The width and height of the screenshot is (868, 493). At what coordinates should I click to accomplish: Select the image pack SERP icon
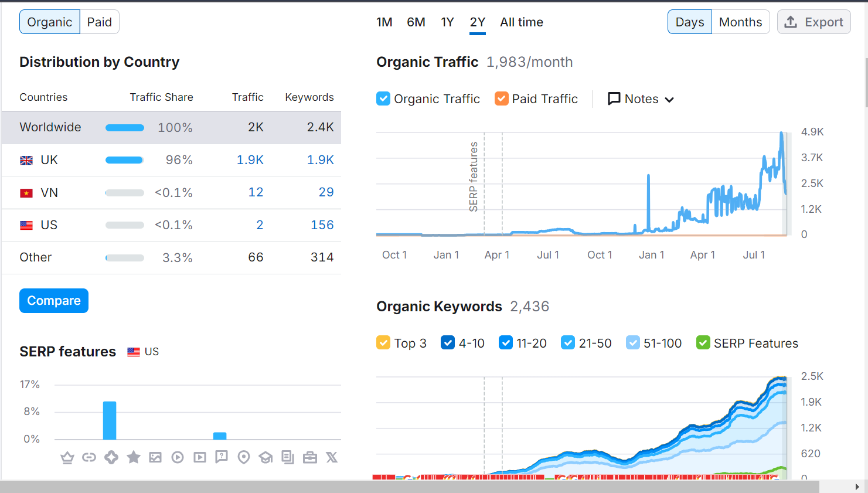(x=155, y=458)
